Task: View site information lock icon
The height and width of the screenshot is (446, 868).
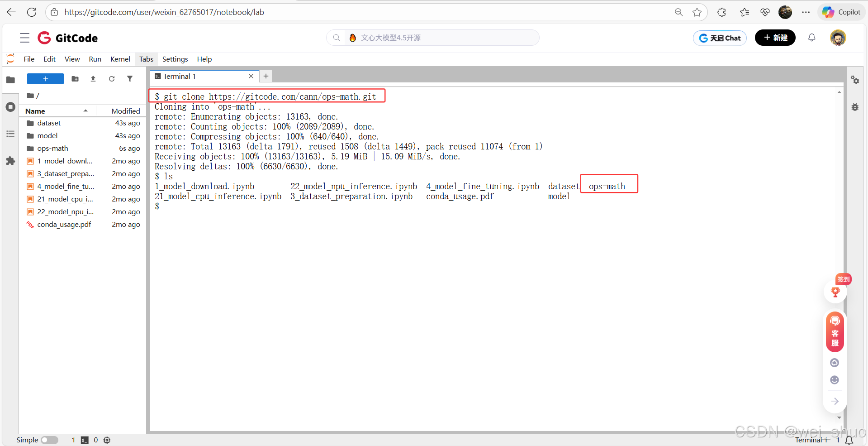Action: [54, 12]
